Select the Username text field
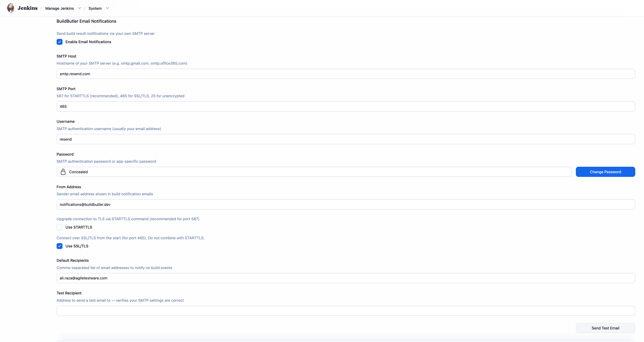The height and width of the screenshot is (342, 644). click(346, 139)
